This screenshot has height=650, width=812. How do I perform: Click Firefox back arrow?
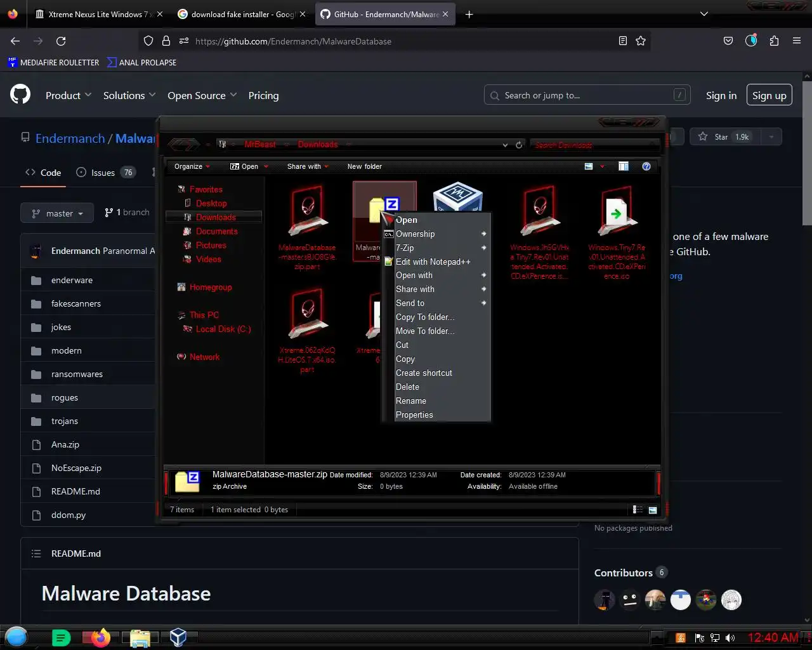[x=15, y=41]
